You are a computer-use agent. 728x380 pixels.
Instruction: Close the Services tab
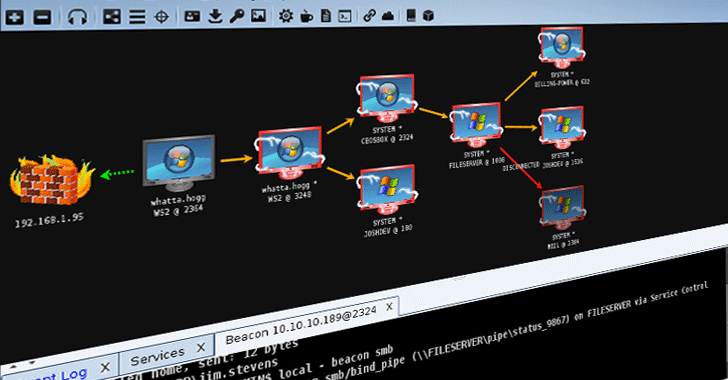click(201, 347)
